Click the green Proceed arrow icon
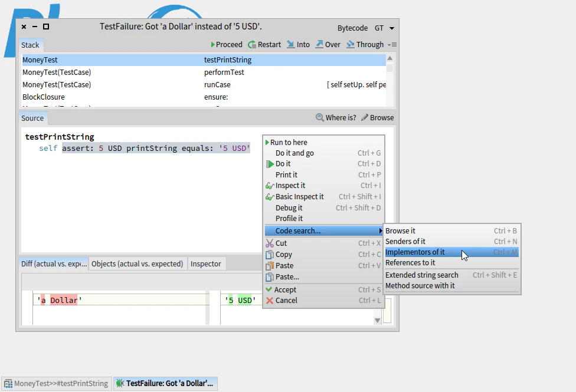Viewport: 576px width, 392px height. point(212,44)
